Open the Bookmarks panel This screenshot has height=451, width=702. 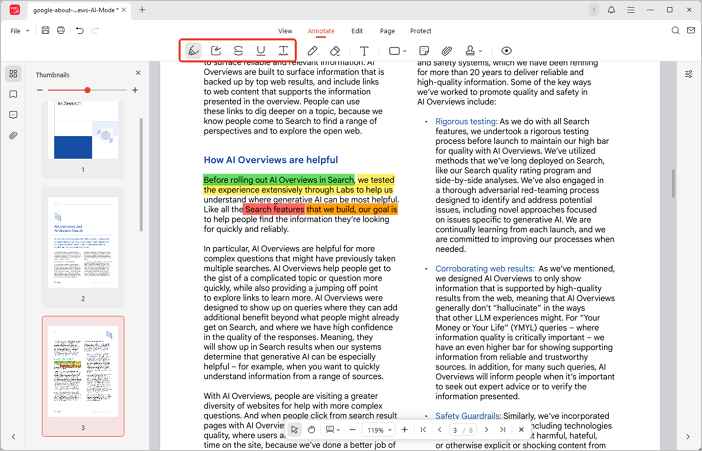point(13,94)
